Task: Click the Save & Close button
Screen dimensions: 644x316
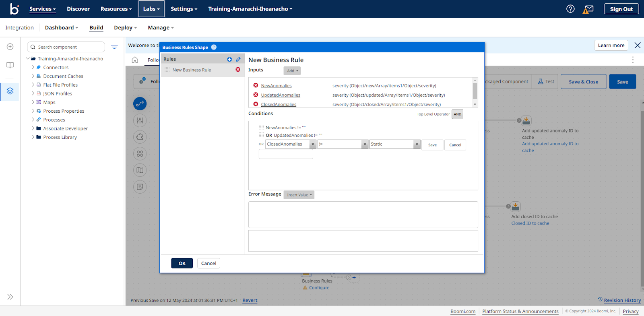Action: click(583, 82)
